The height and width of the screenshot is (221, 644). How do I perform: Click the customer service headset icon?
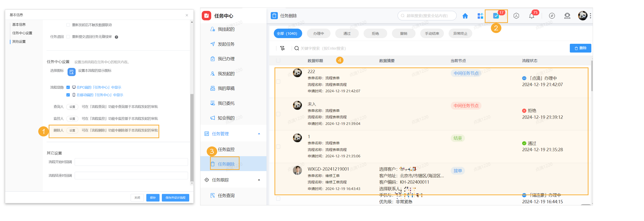567,16
